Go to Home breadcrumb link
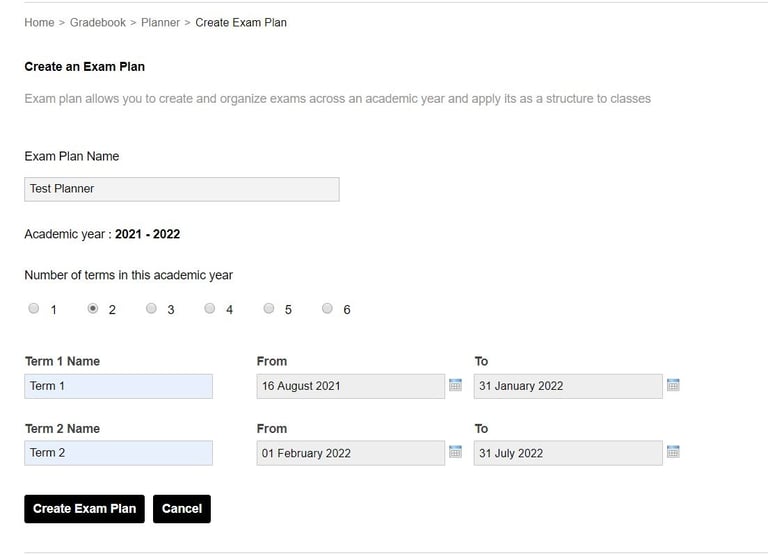Screen dimensions: 768x558 [x=39, y=22]
